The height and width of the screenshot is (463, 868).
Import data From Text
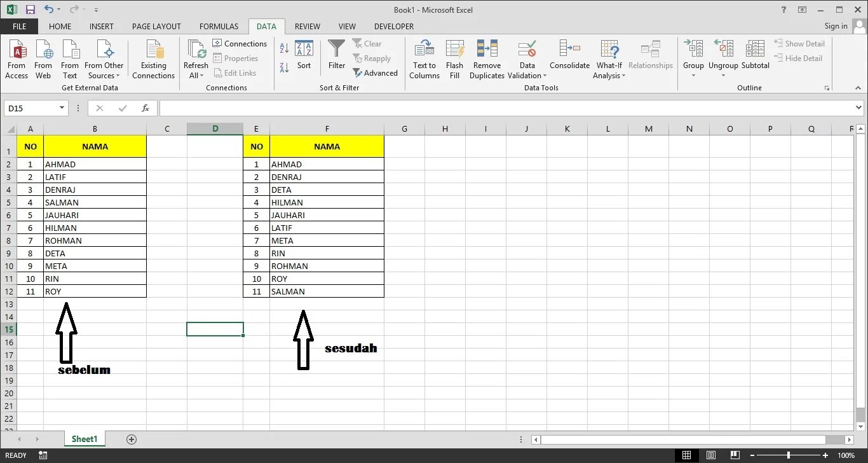[x=70, y=59]
